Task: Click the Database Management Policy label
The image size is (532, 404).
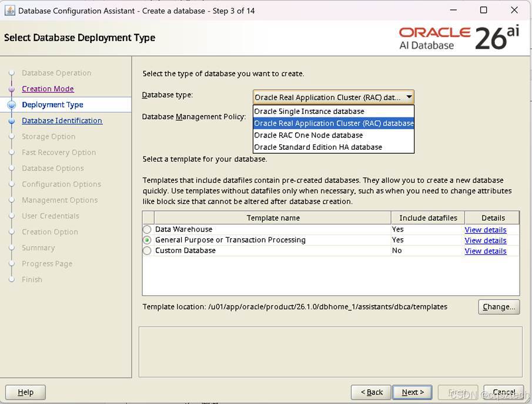Action: point(194,117)
